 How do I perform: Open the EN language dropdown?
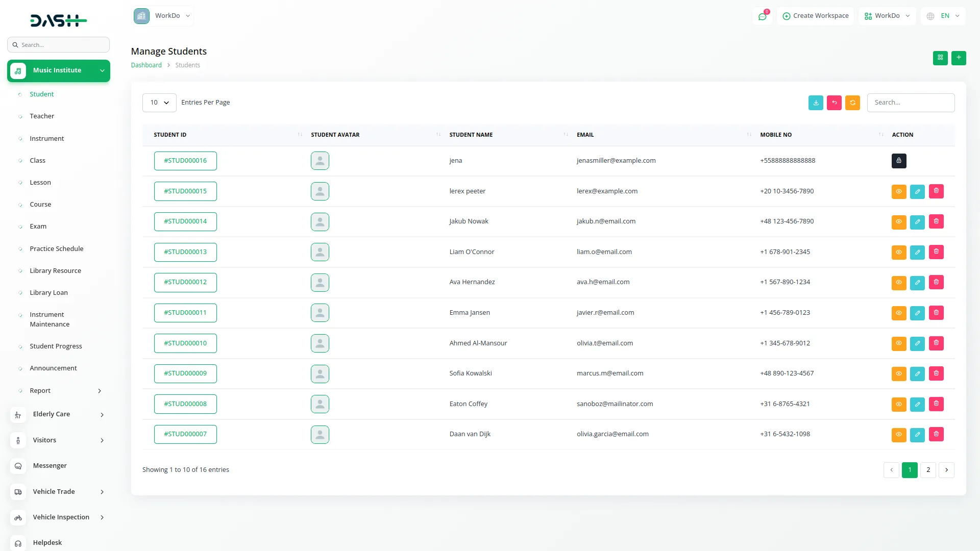click(x=943, y=16)
